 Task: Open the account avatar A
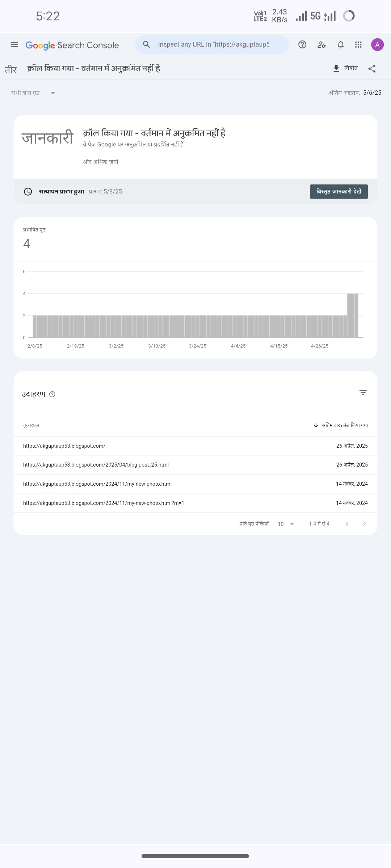[x=377, y=44]
